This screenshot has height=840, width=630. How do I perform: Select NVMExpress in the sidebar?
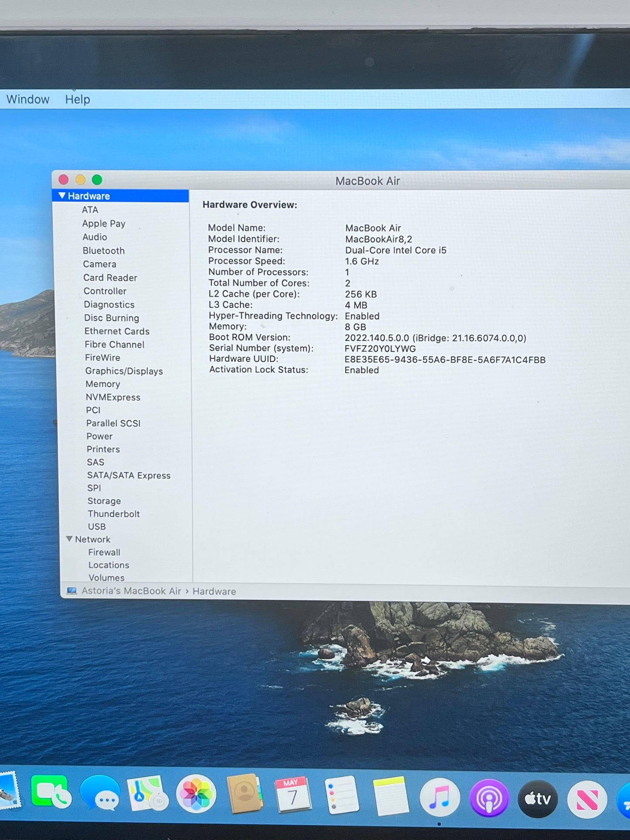(113, 397)
